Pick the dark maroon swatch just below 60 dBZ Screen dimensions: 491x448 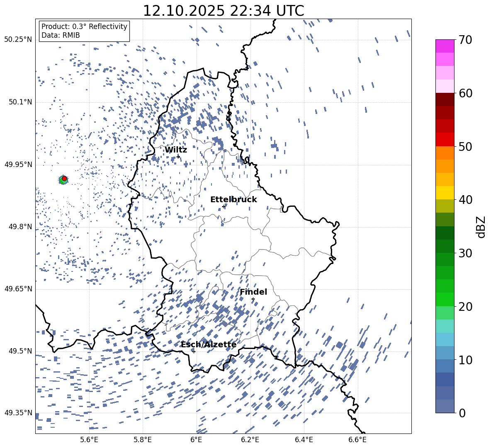point(445,99)
